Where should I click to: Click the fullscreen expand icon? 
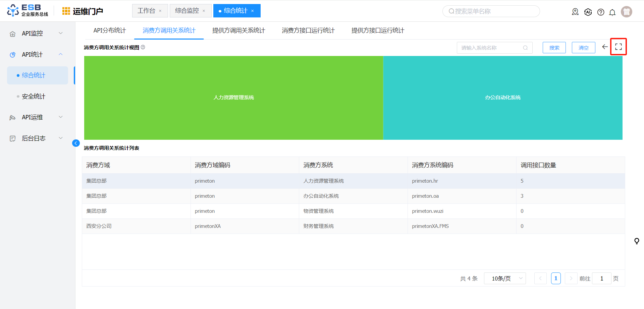point(618,47)
